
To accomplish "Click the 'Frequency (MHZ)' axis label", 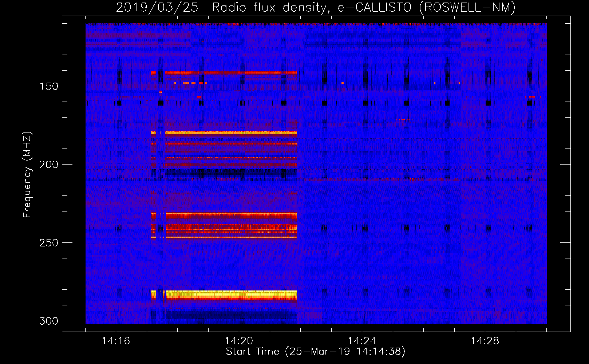I will click(x=27, y=174).
